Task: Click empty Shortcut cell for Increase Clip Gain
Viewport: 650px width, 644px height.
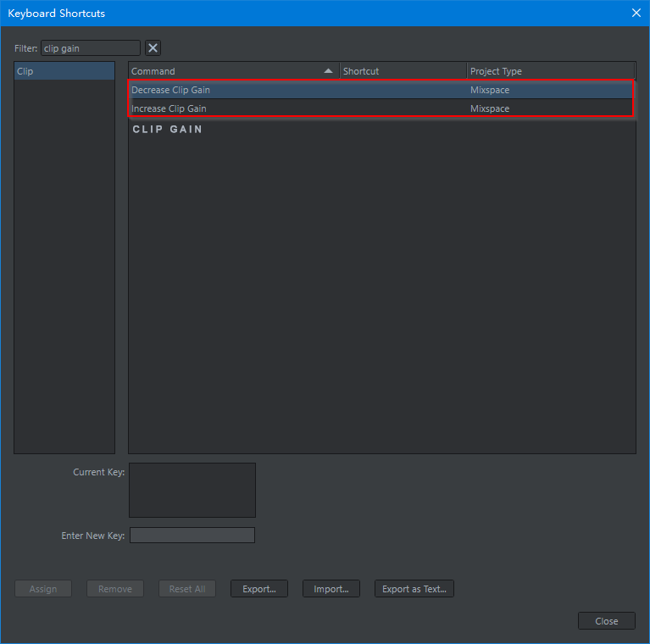Action: tap(403, 108)
